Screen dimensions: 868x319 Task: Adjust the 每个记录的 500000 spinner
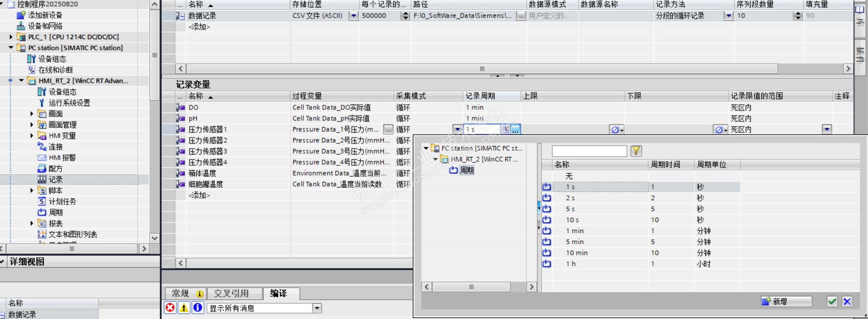point(405,16)
